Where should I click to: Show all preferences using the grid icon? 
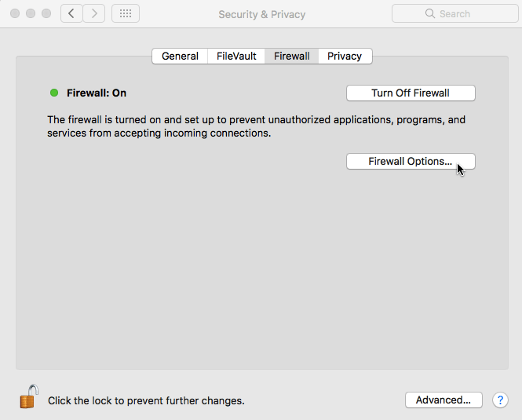click(x=126, y=13)
